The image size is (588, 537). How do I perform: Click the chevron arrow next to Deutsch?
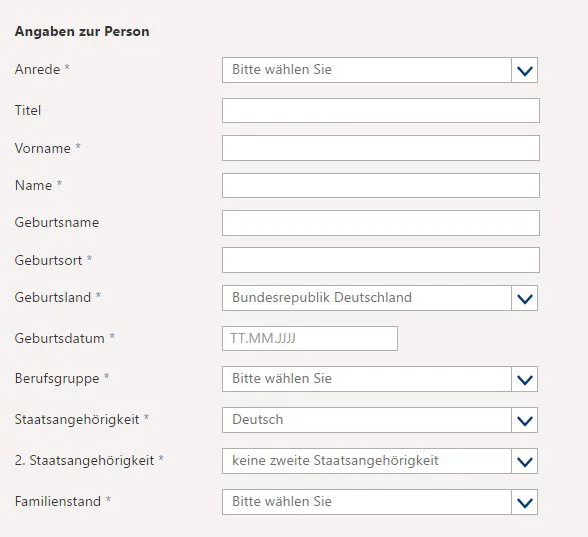pos(524,420)
